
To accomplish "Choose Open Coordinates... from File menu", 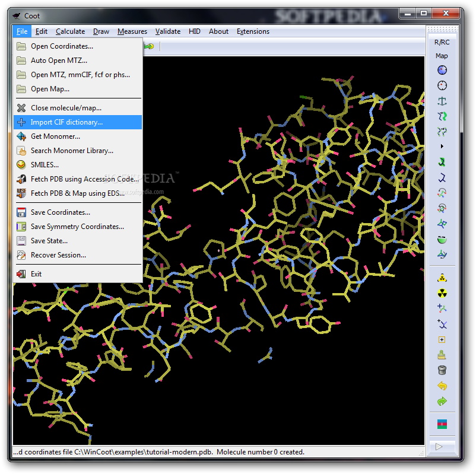I will [78, 46].
